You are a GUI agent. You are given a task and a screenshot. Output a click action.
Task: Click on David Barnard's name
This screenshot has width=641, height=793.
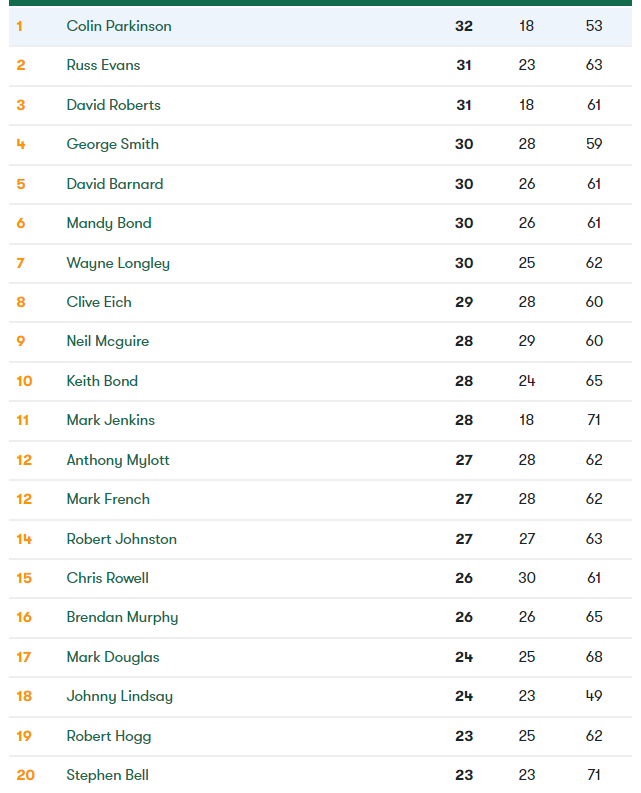pos(114,184)
